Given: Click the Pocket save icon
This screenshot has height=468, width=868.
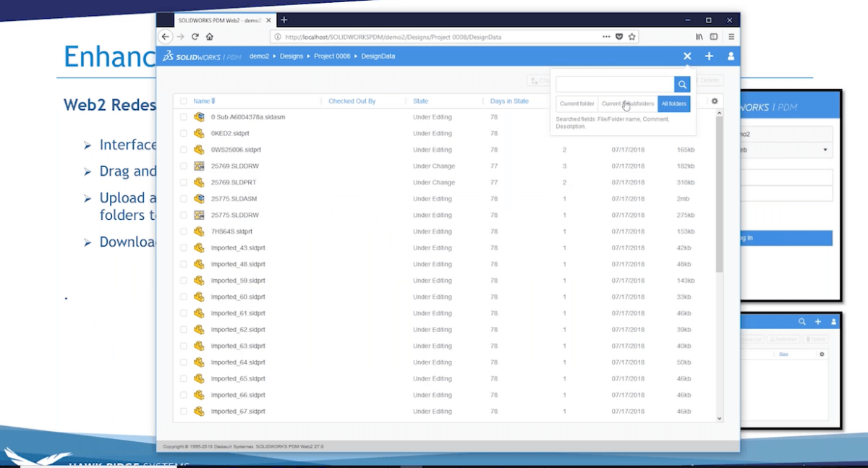Looking at the screenshot, I should [x=619, y=36].
